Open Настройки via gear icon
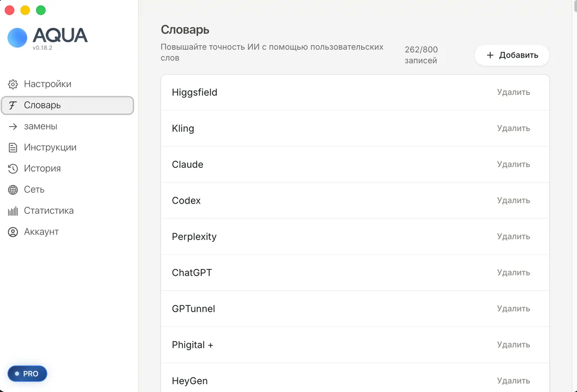 (x=13, y=84)
